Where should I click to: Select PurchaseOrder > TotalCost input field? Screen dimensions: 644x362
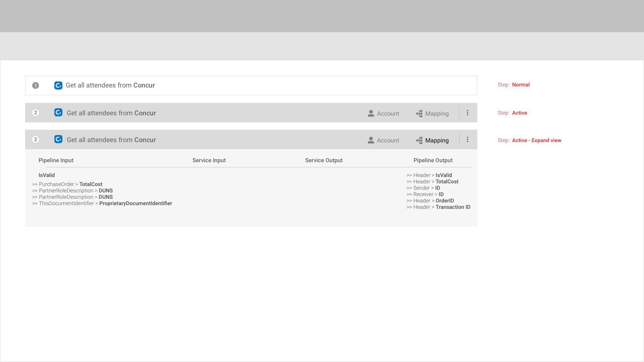[x=67, y=184]
